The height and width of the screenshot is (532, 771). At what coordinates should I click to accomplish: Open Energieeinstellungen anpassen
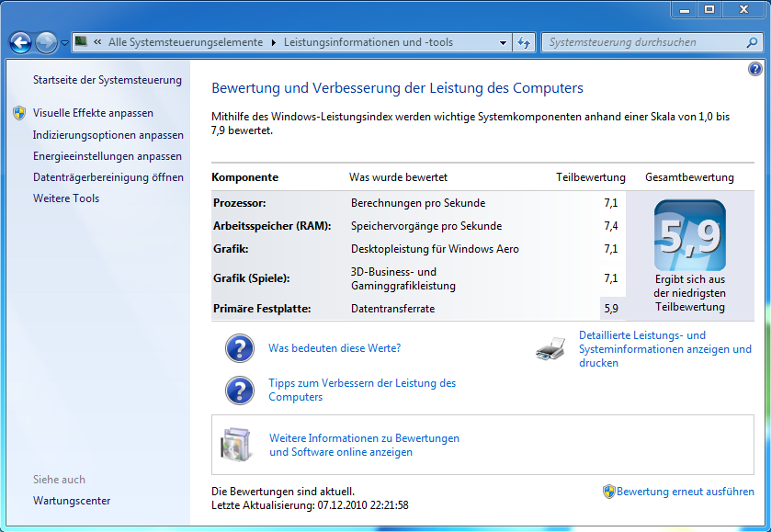click(108, 156)
